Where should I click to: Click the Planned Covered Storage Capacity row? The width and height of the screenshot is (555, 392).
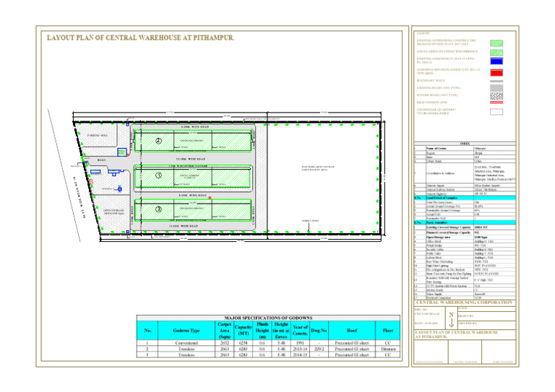point(465,232)
